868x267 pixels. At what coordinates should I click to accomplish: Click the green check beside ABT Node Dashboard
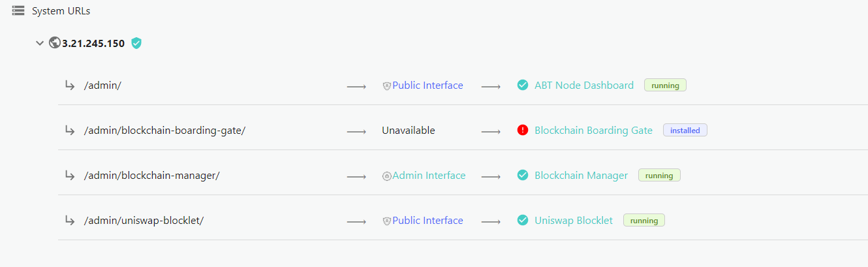(523, 85)
